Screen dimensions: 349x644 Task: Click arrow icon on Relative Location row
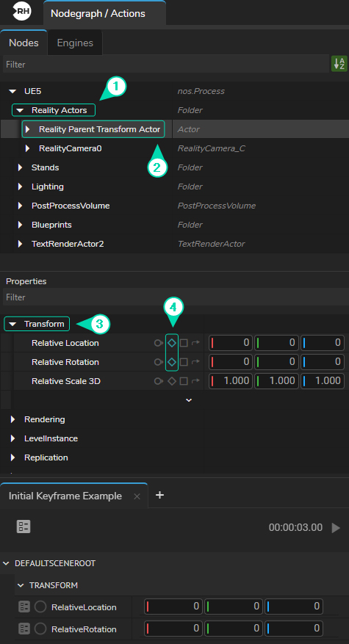195,343
